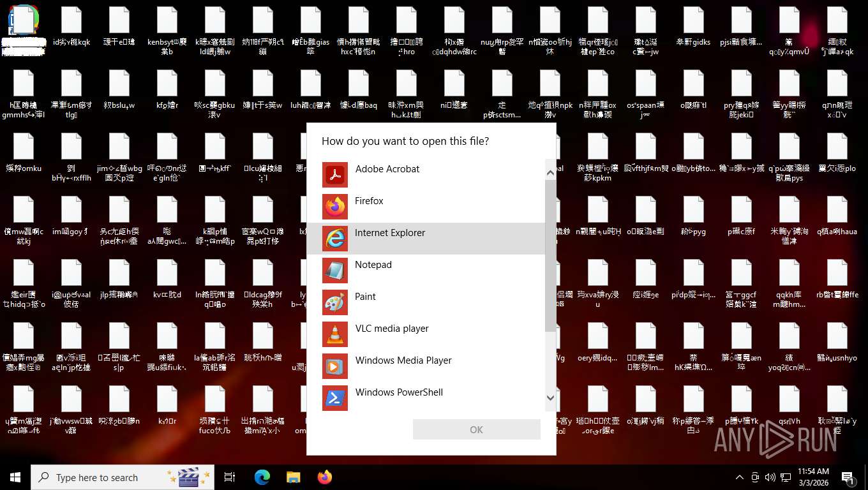Click the Internet Explorer label
Viewport: 868px width, 490px height.
[390, 233]
